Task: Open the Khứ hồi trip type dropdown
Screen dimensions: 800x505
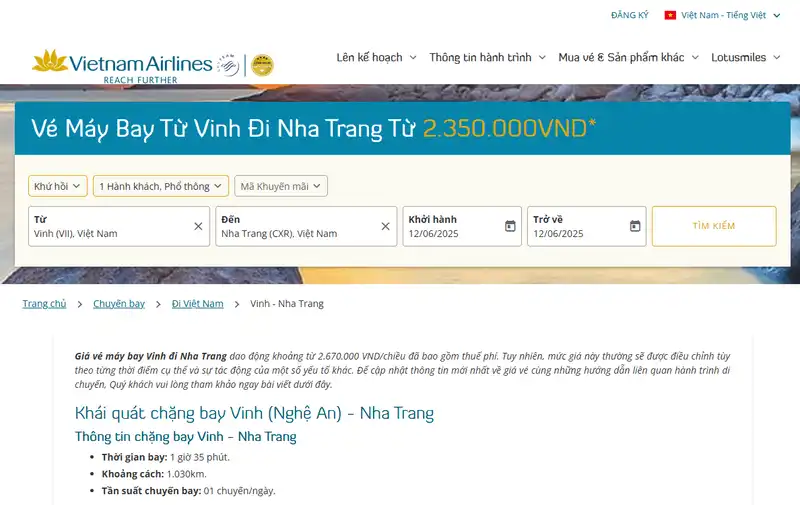Action: 58,186
